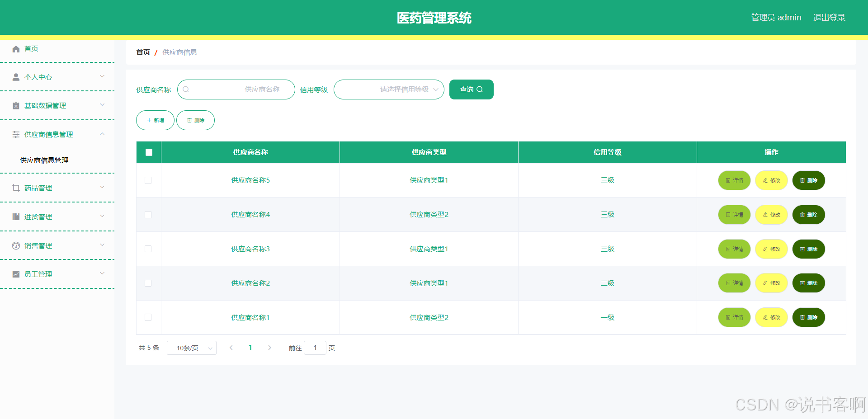Check the row checkbox for 供应商名称5

point(148,180)
